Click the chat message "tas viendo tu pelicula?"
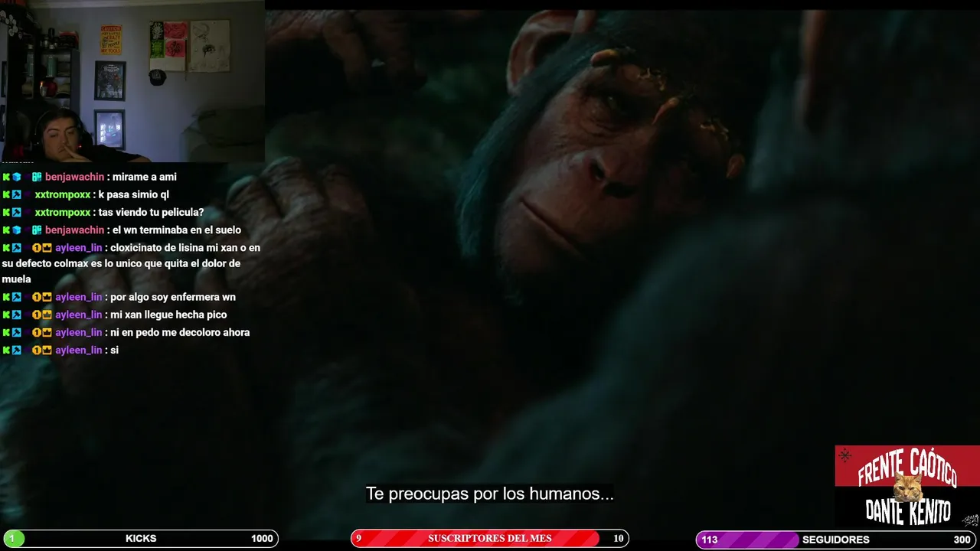Image resolution: width=980 pixels, height=551 pixels. click(152, 212)
